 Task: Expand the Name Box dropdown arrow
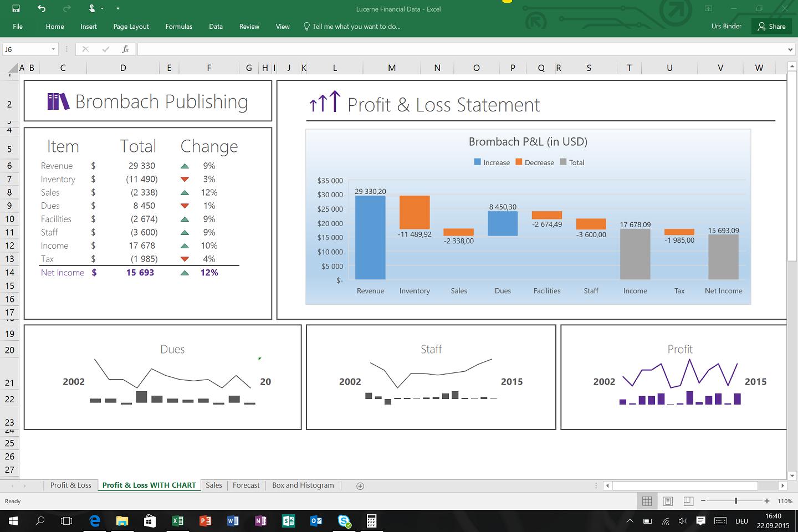click(x=54, y=49)
